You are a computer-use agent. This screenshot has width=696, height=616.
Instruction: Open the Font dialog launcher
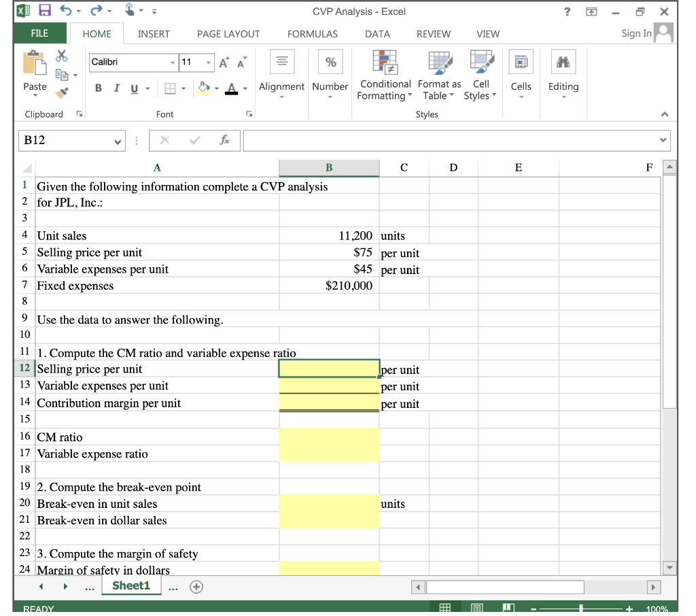coord(249,114)
